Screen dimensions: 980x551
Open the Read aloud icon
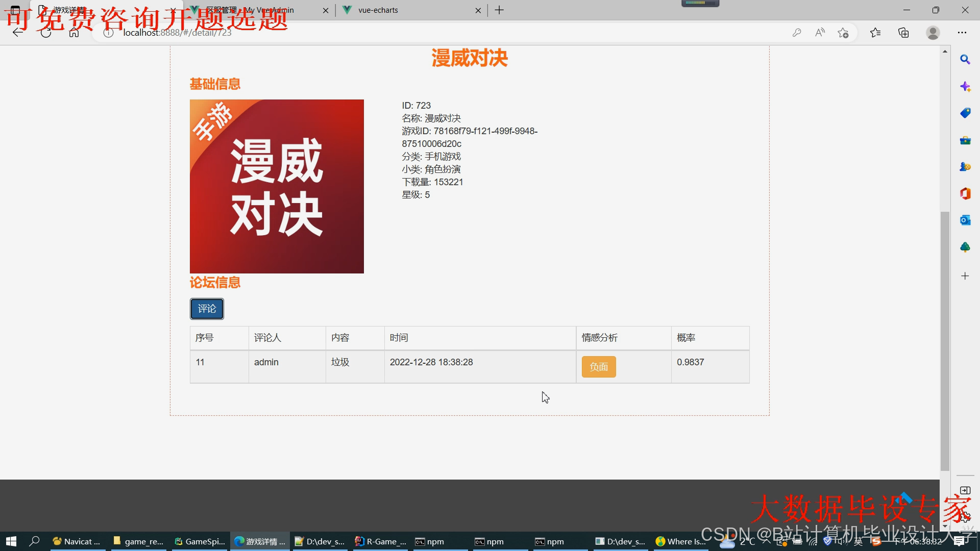point(820,33)
